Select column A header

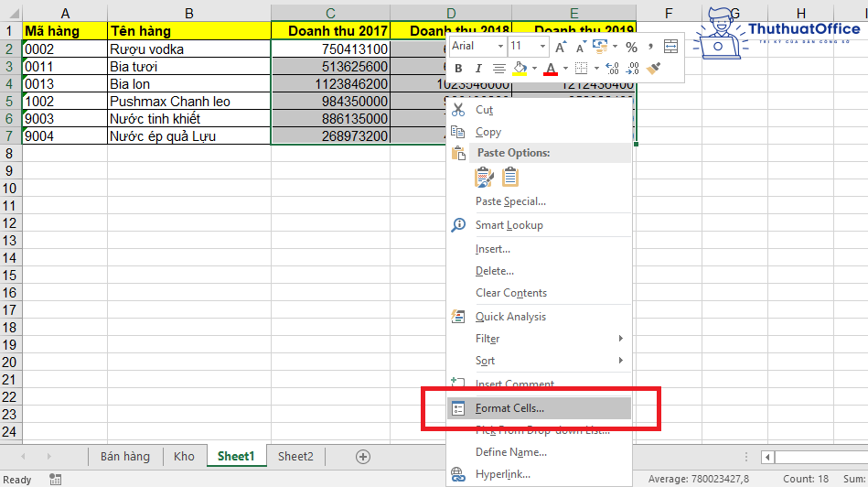tap(65, 13)
